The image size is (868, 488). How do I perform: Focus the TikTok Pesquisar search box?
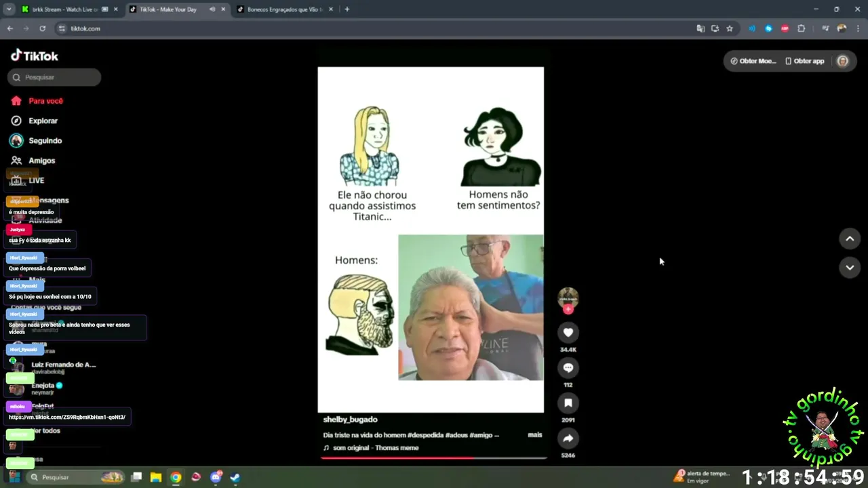[54, 77]
